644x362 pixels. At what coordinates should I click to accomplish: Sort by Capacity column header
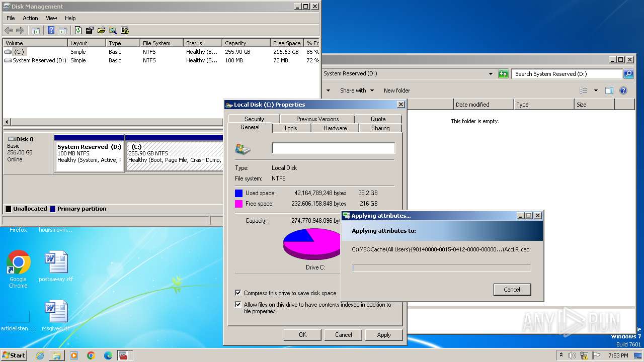click(246, 43)
